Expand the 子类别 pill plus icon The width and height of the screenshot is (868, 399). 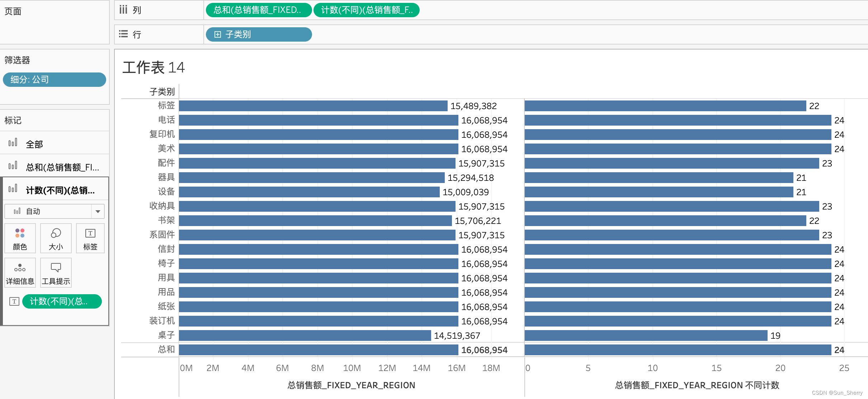point(217,34)
